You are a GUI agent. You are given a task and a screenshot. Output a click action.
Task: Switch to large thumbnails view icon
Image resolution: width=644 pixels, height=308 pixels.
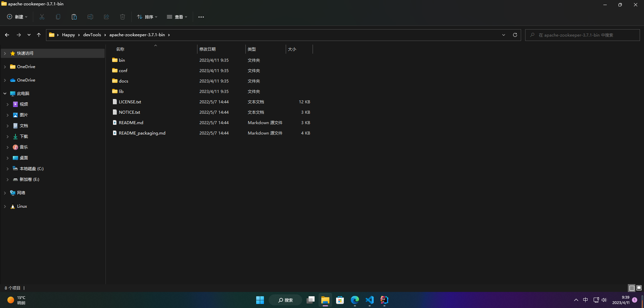639,288
